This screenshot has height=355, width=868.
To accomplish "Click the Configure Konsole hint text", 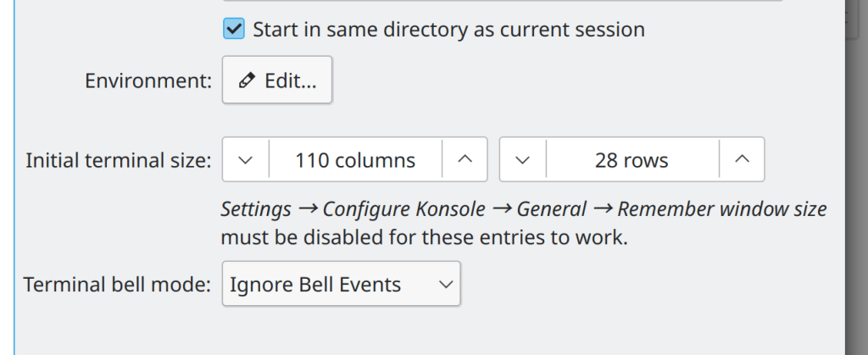I will coord(403,209).
